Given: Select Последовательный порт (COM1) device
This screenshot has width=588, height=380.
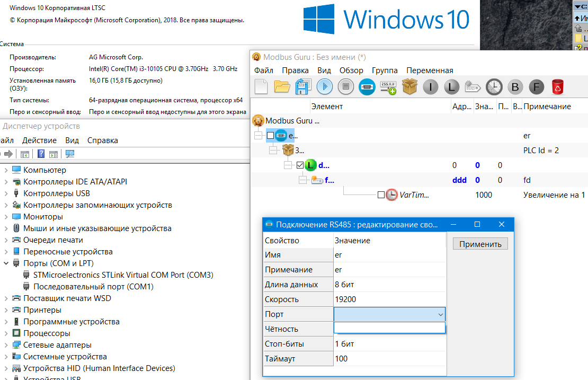Looking at the screenshot, I should click(x=93, y=287).
